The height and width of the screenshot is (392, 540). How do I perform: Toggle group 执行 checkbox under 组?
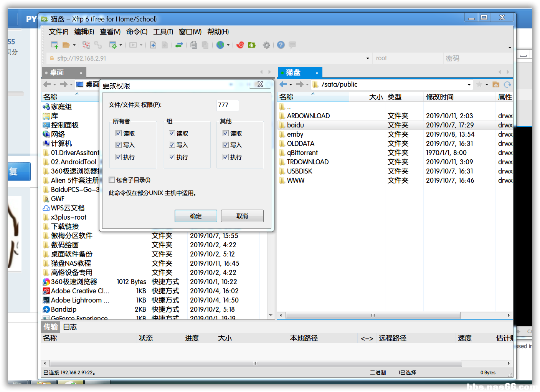pyautogui.click(x=172, y=157)
